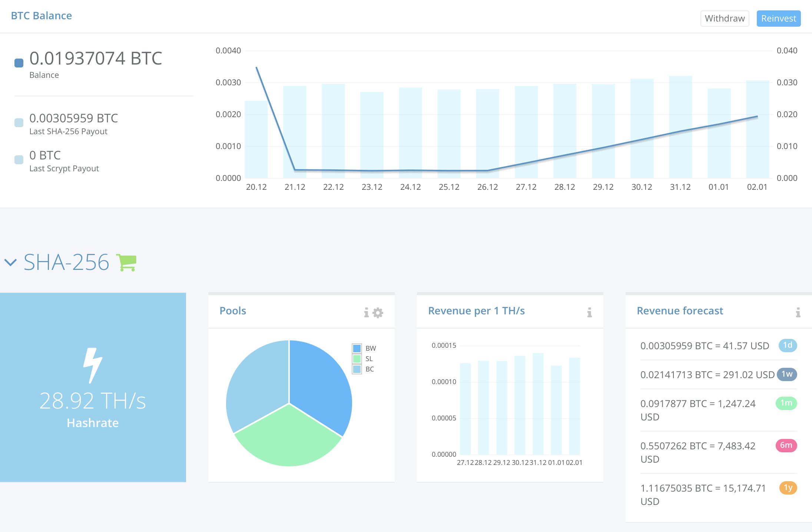Click the Revenue forecast info icon
The height and width of the screenshot is (532, 812).
click(x=798, y=313)
